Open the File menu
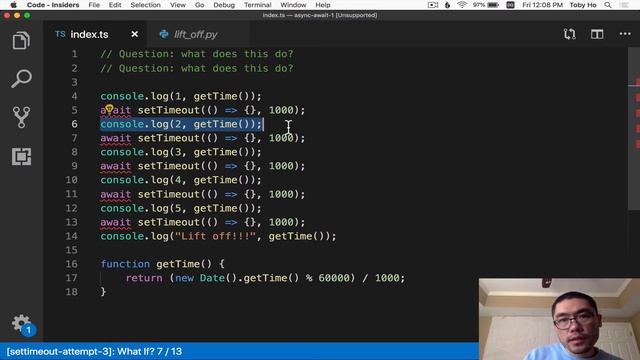 pyautogui.click(x=94, y=5)
